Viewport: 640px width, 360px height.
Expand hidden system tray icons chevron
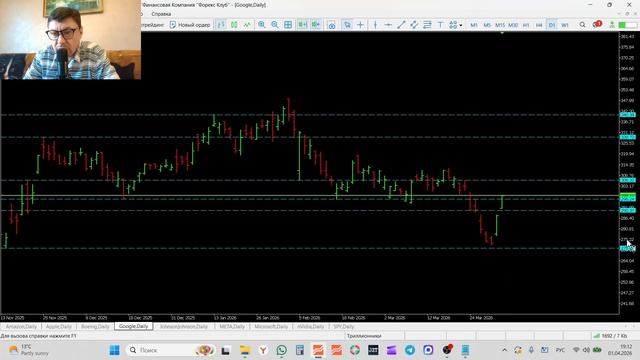point(505,350)
